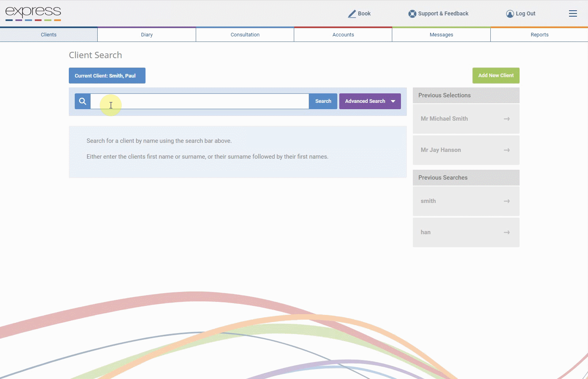The height and width of the screenshot is (379, 588).
Task: Click the arrow beside Mr Jay Hanson
Action: tap(507, 150)
